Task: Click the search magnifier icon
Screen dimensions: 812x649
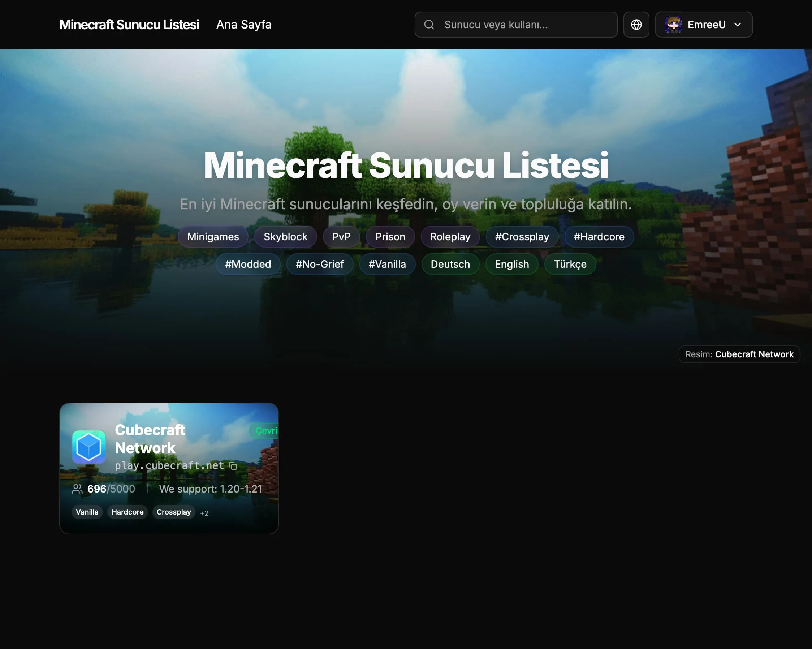Action: pos(429,25)
